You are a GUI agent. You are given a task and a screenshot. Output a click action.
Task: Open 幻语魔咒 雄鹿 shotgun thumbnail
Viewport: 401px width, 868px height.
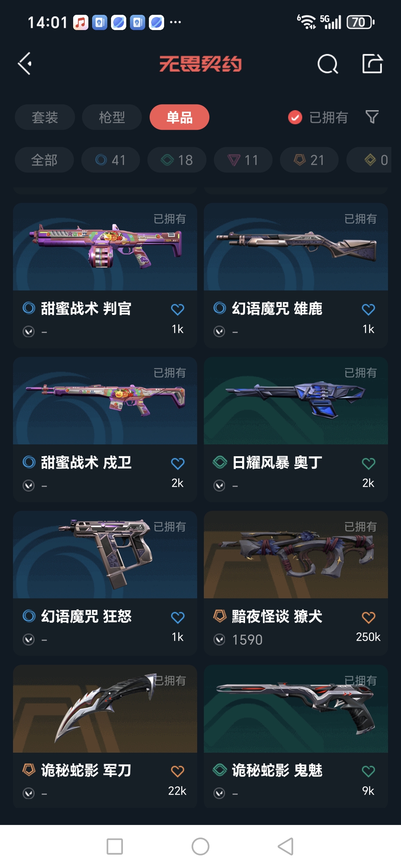pos(296,247)
